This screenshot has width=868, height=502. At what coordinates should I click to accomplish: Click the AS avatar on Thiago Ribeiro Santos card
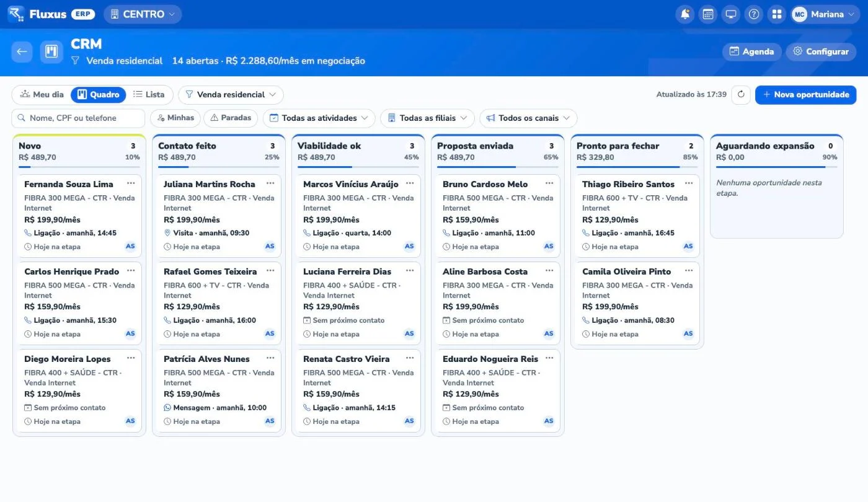[x=688, y=246]
